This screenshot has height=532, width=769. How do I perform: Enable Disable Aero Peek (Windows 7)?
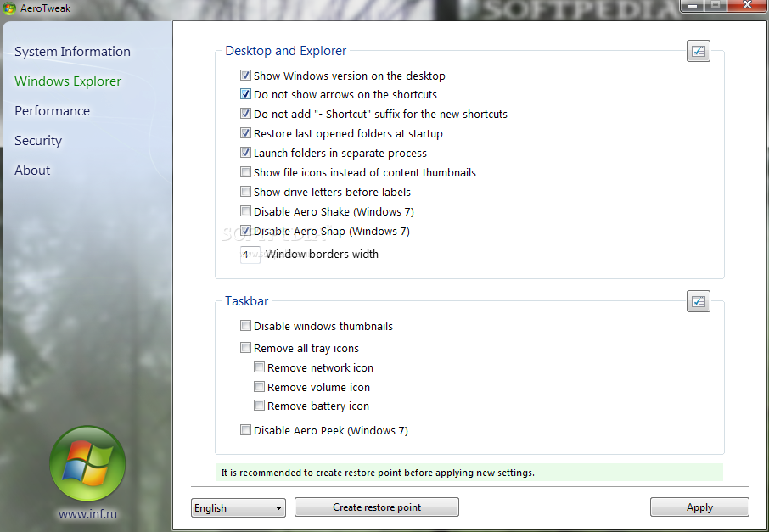point(245,430)
